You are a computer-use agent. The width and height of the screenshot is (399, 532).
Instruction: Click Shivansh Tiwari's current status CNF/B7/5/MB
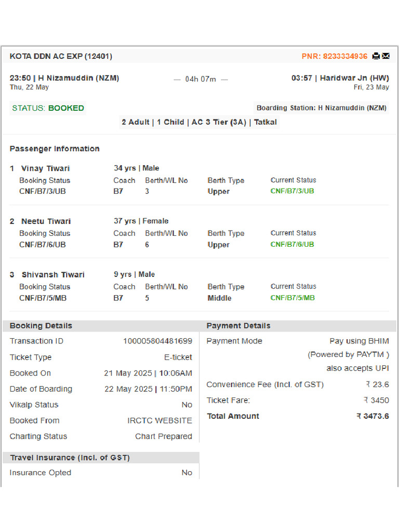click(x=292, y=298)
